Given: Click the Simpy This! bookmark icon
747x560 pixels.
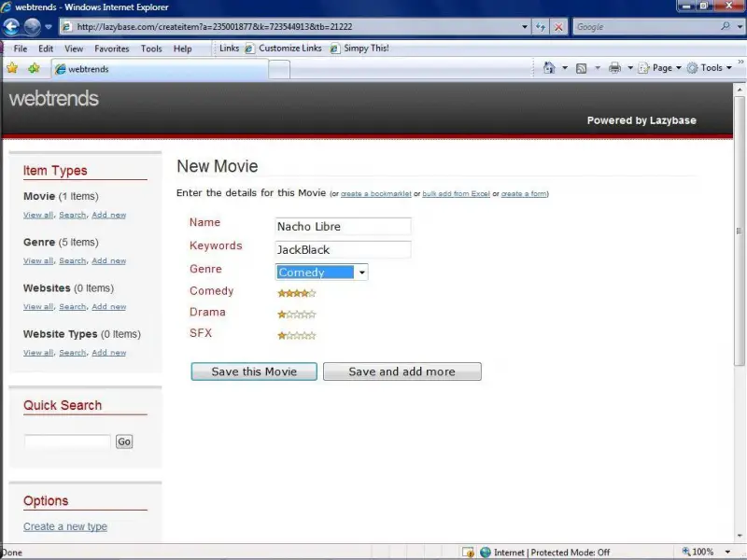Looking at the screenshot, I should [335, 49].
